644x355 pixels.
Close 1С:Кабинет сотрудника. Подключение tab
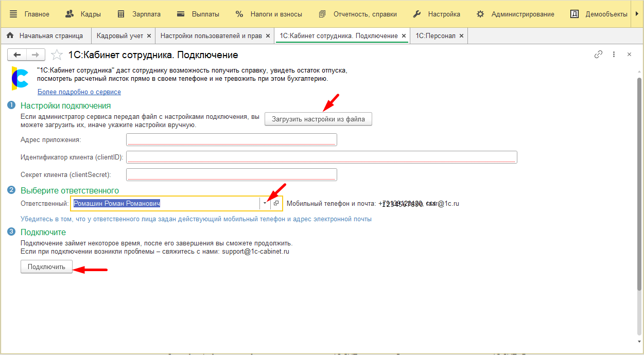[404, 36]
